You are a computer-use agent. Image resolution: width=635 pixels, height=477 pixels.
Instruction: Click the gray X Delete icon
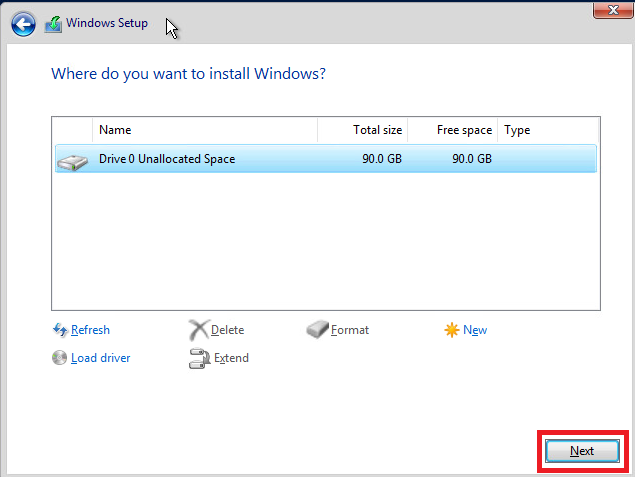tap(198, 330)
